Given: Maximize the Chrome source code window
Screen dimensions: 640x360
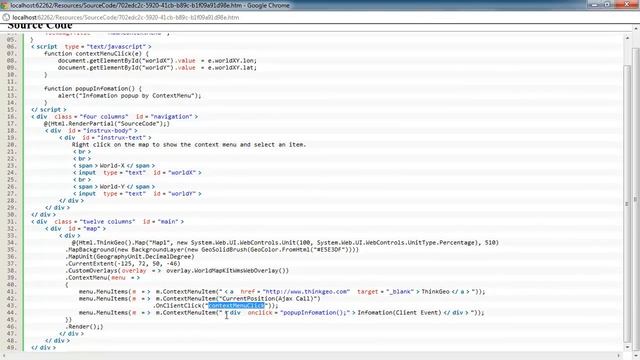Looking at the screenshot, I should pos(607,4).
